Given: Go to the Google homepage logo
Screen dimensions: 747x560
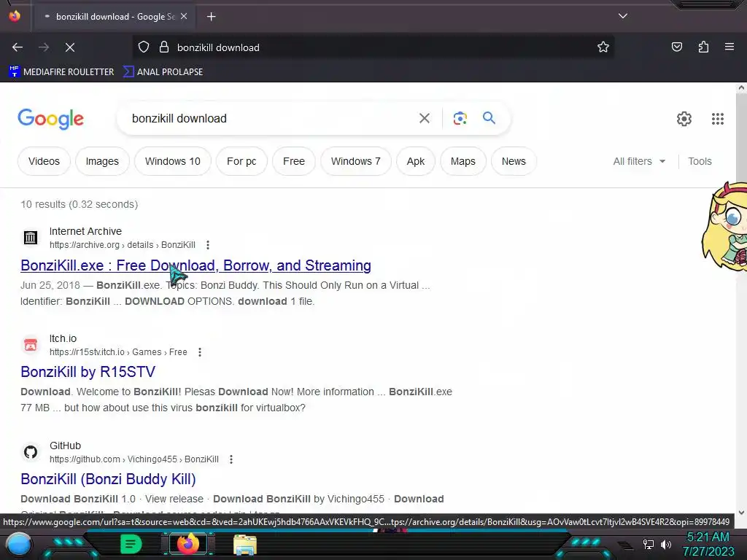Looking at the screenshot, I should point(50,119).
